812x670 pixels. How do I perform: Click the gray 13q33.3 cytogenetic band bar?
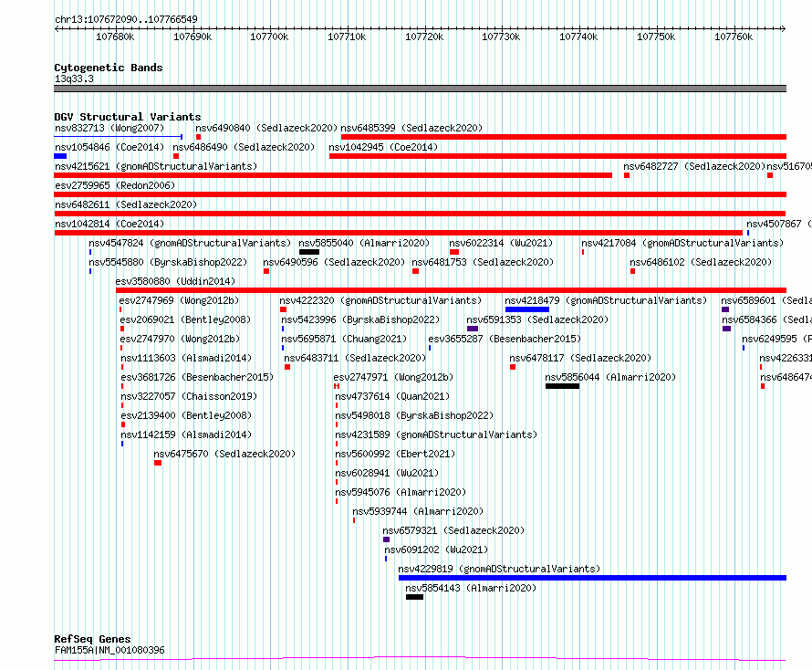pyautogui.click(x=420, y=89)
